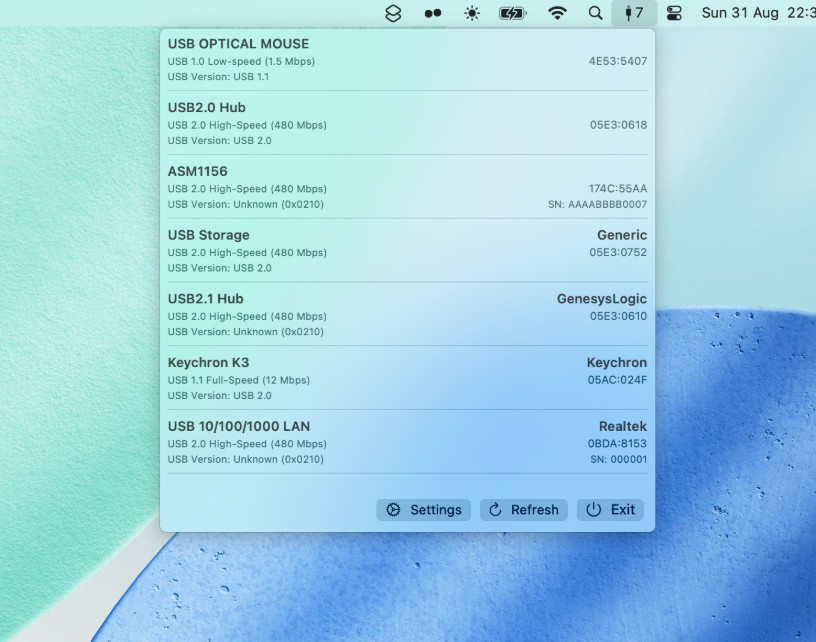
Task: Click the date and time in the menu bar
Action: tap(758, 13)
